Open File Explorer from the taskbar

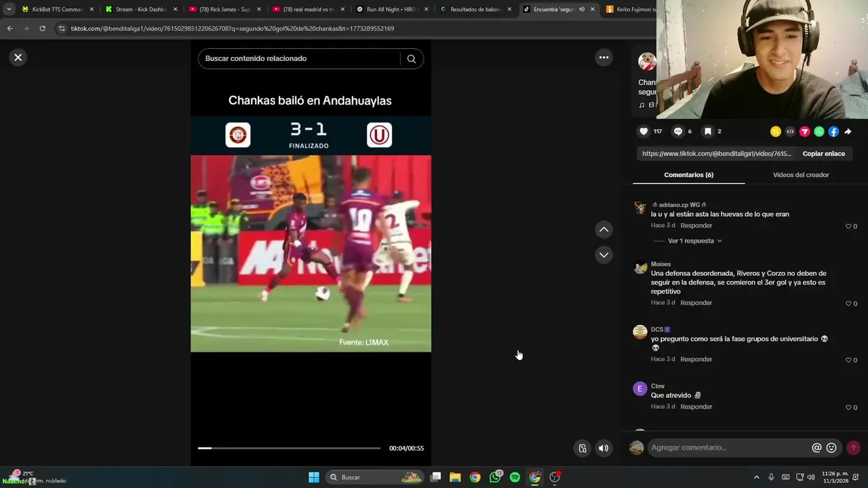(x=455, y=477)
